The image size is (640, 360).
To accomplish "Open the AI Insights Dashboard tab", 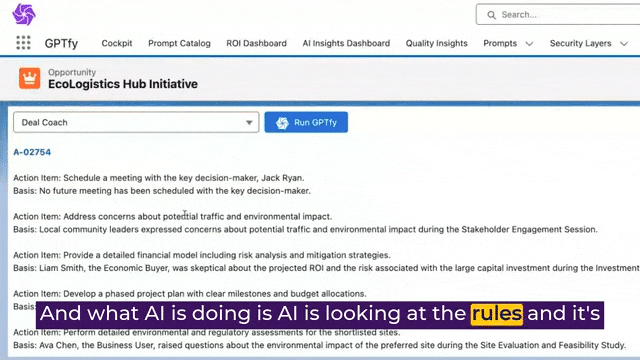I will 346,43.
